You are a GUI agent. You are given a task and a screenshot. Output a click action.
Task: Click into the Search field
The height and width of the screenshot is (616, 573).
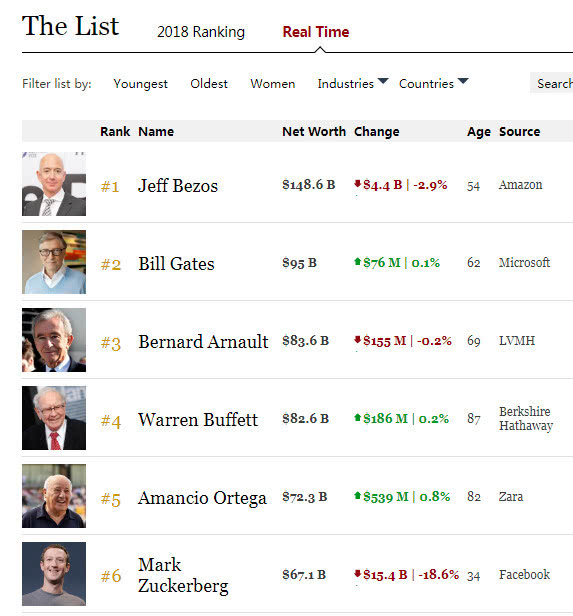pyautogui.click(x=551, y=83)
